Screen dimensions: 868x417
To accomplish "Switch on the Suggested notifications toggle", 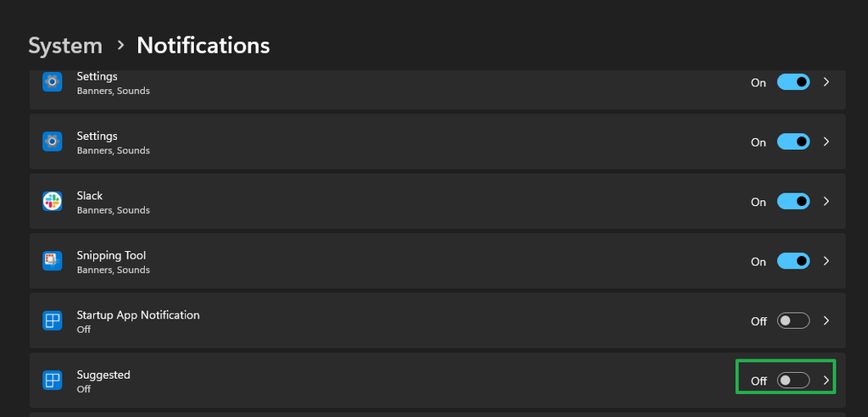I will (x=793, y=381).
